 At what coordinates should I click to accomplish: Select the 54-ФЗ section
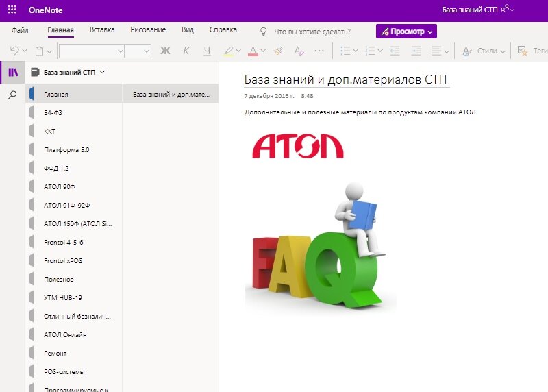click(x=74, y=112)
